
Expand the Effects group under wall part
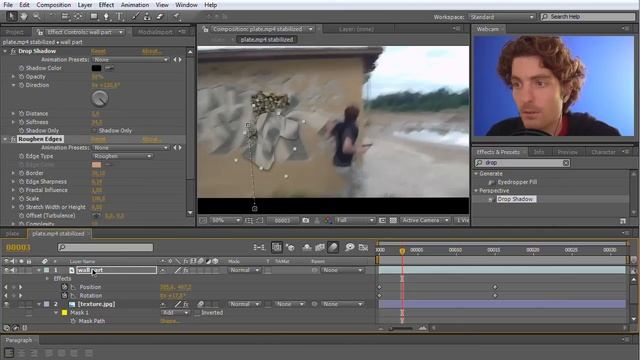47,279
